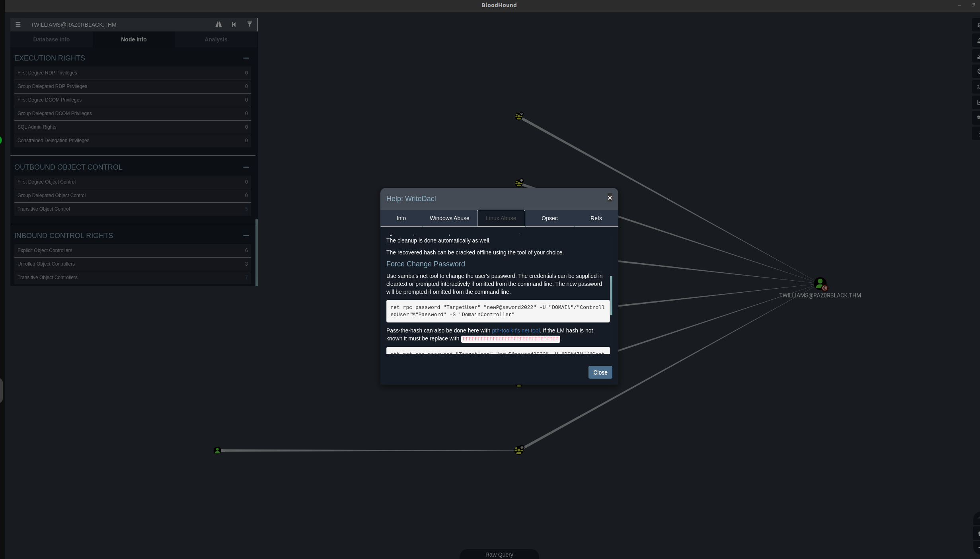Click the INBOUND CONTROL RIGHTS section heading

click(x=64, y=236)
